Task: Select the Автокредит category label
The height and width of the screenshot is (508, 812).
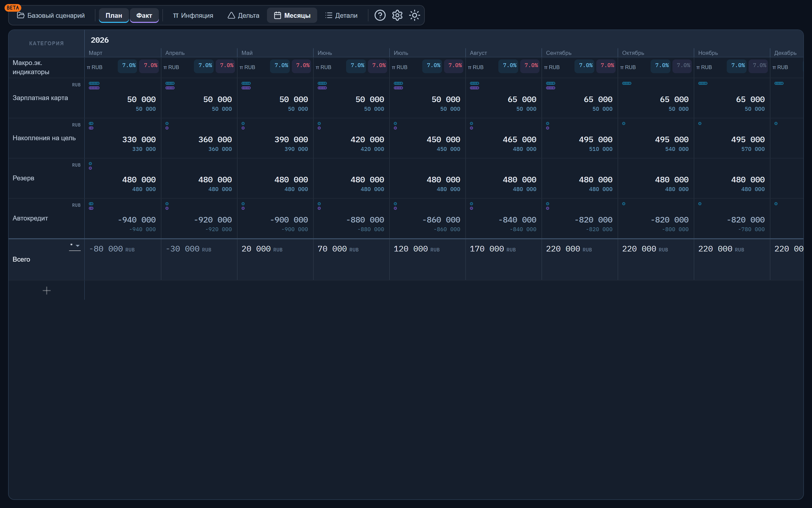Action: [30, 218]
